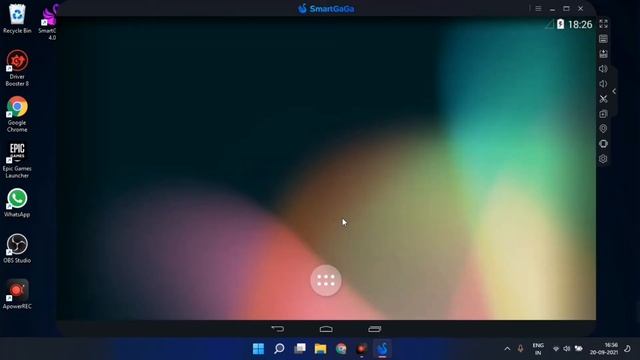Open SmartGaGa hamburger menu

538,9
